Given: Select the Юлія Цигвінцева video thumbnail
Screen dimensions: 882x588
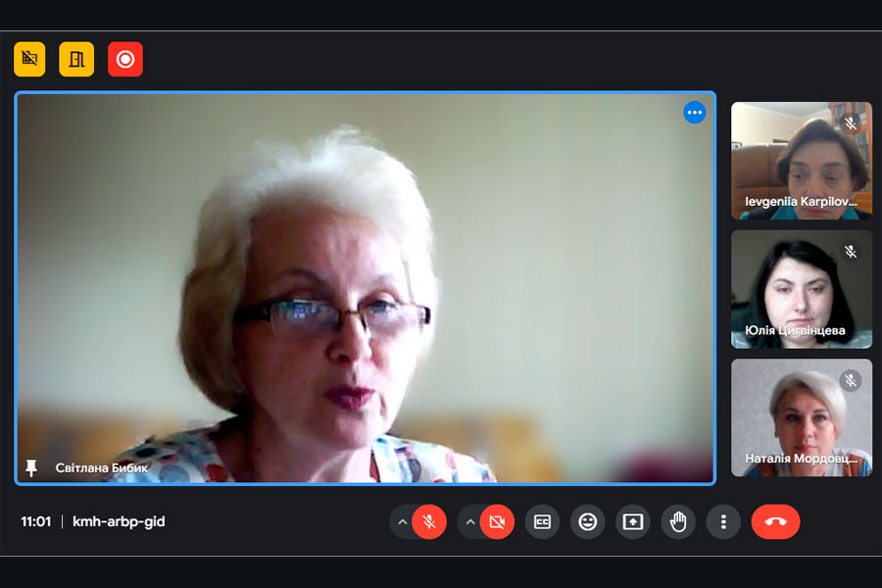Looking at the screenshot, I should tap(802, 289).
